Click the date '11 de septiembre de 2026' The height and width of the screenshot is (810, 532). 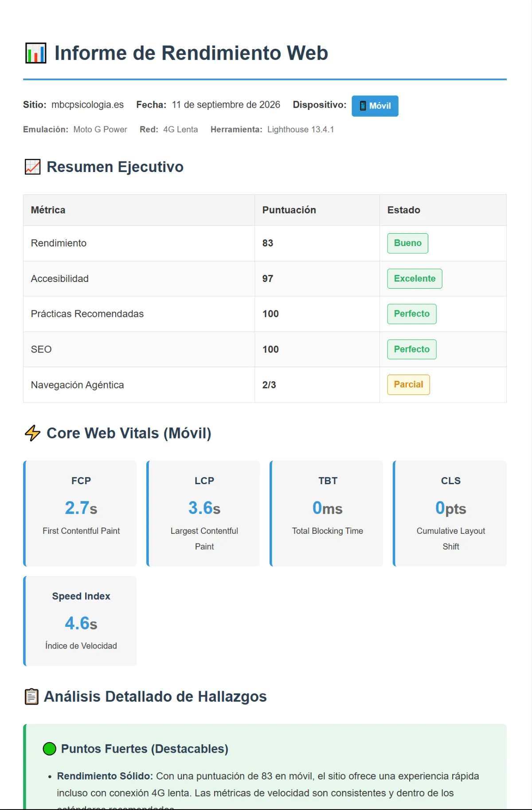coord(226,105)
